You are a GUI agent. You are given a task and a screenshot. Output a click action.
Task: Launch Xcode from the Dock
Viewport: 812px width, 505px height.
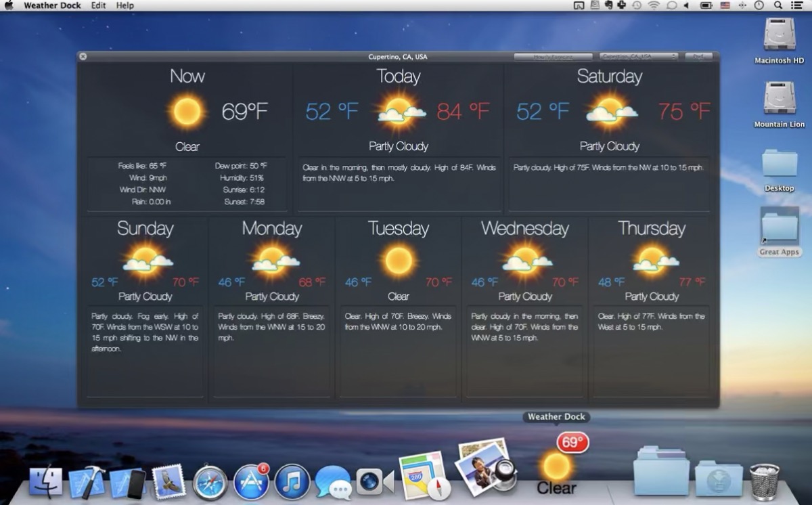tap(87, 482)
